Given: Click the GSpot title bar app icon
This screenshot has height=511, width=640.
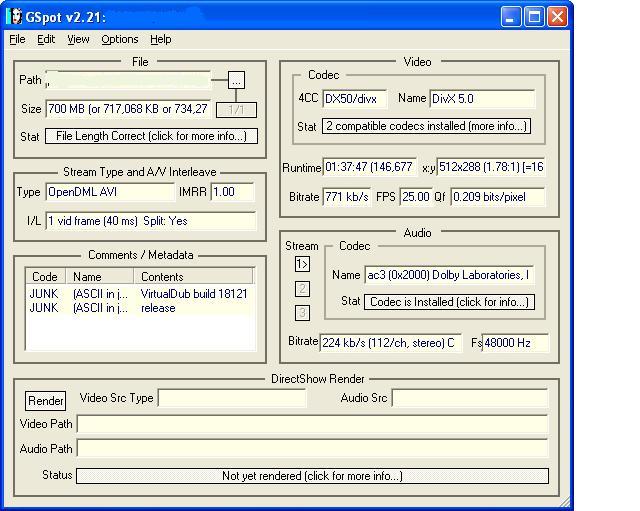Looking at the screenshot, I should [14, 17].
